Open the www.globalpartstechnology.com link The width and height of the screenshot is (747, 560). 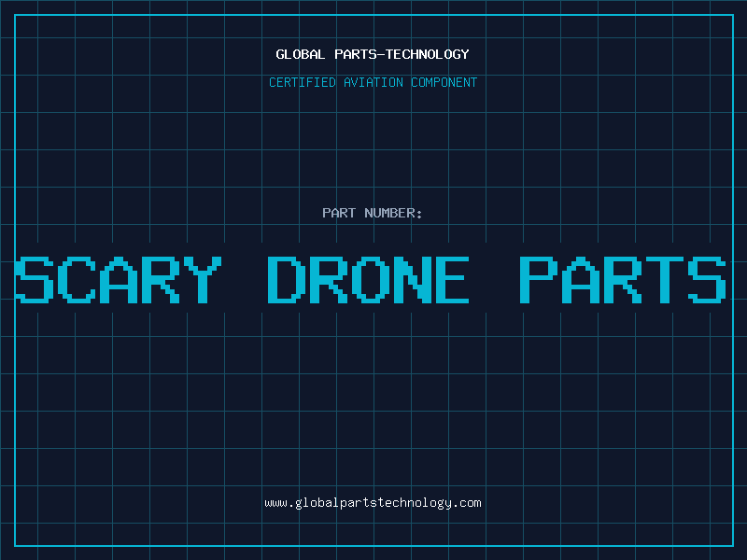pyautogui.click(x=373, y=503)
